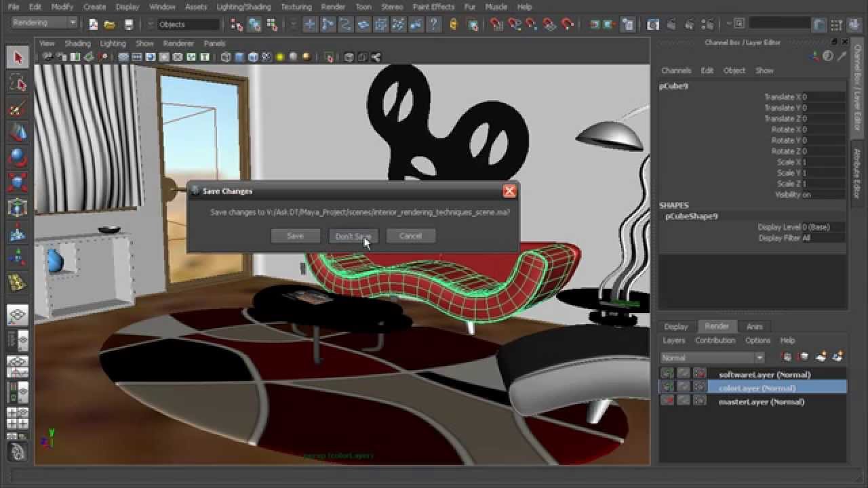The width and height of the screenshot is (868, 488).
Task: Click Cancel in Save Changes dialog
Action: point(410,236)
